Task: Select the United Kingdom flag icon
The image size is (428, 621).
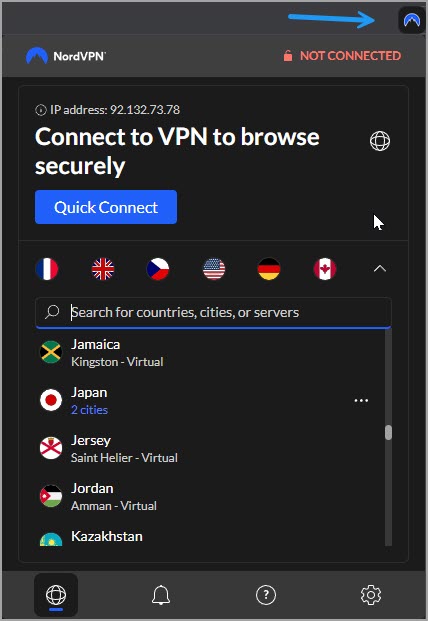Action: point(103,269)
